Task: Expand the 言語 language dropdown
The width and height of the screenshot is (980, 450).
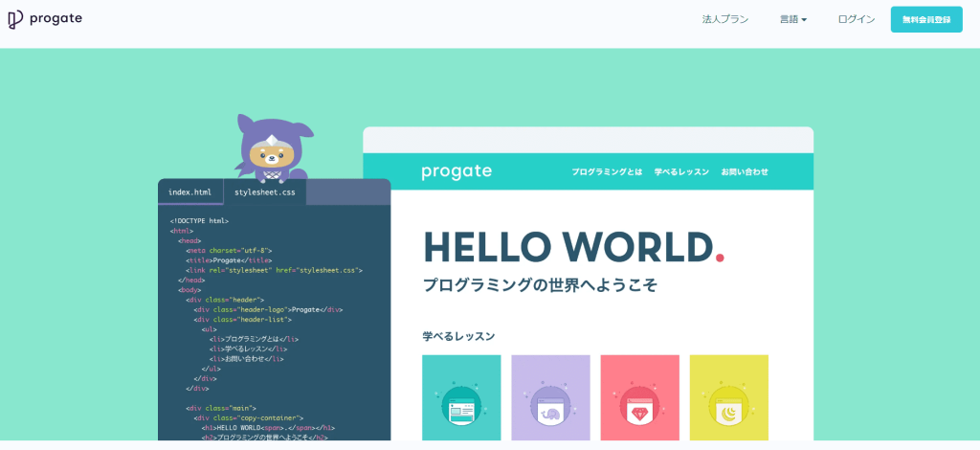Action: 793,19
